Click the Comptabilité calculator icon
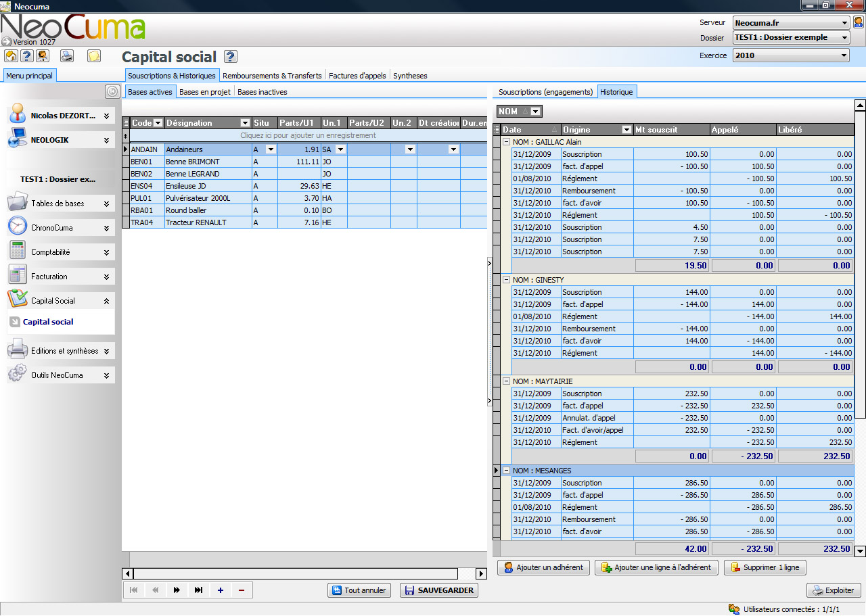 coord(18,251)
